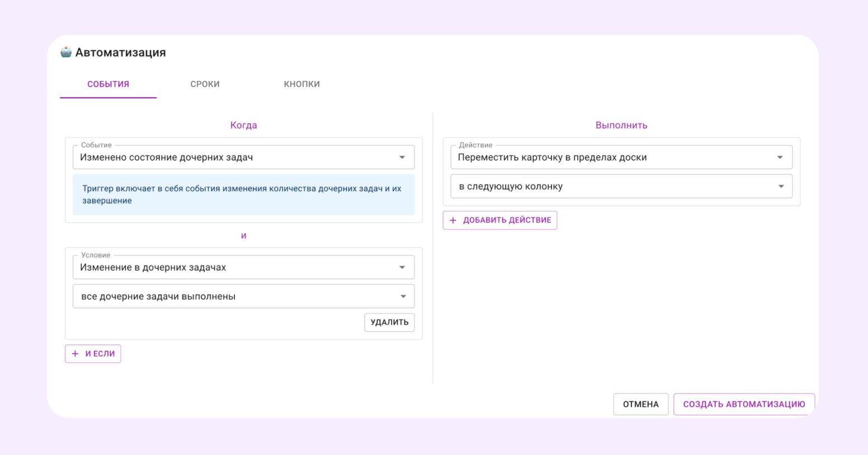
Task: Open the КНОПКИ tab
Action: (301, 84)
